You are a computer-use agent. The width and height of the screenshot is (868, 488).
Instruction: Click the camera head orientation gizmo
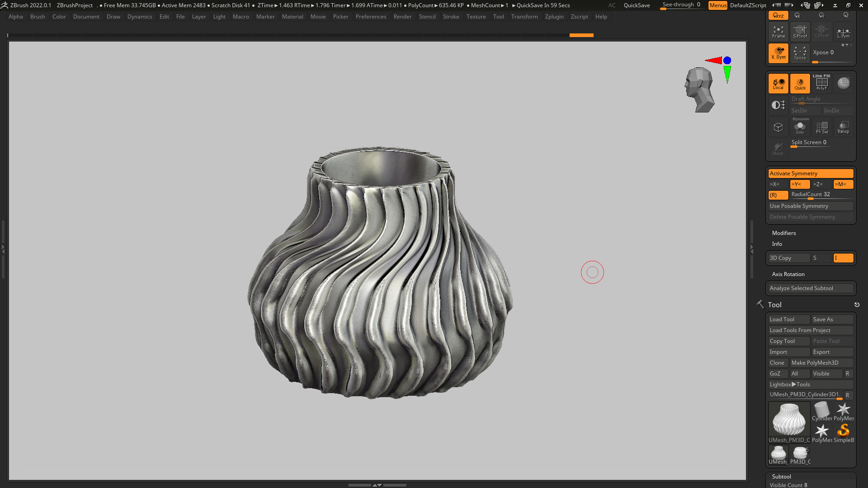point(700,89)
